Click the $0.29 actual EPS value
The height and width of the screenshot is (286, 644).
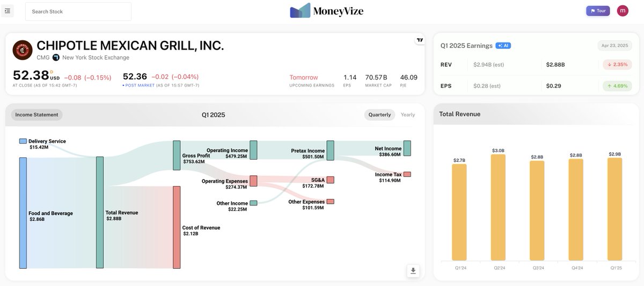554,86
